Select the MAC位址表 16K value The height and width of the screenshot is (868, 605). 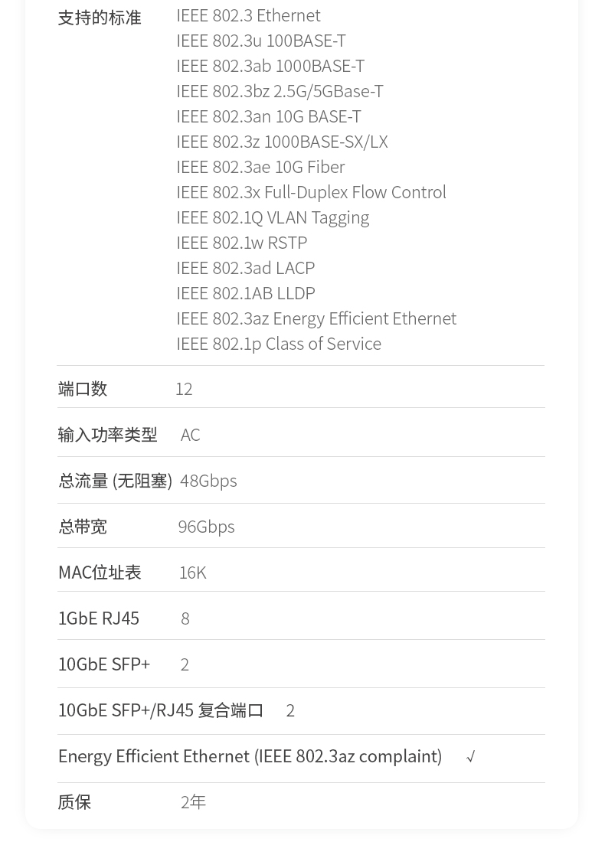click(x=193, y=573)
